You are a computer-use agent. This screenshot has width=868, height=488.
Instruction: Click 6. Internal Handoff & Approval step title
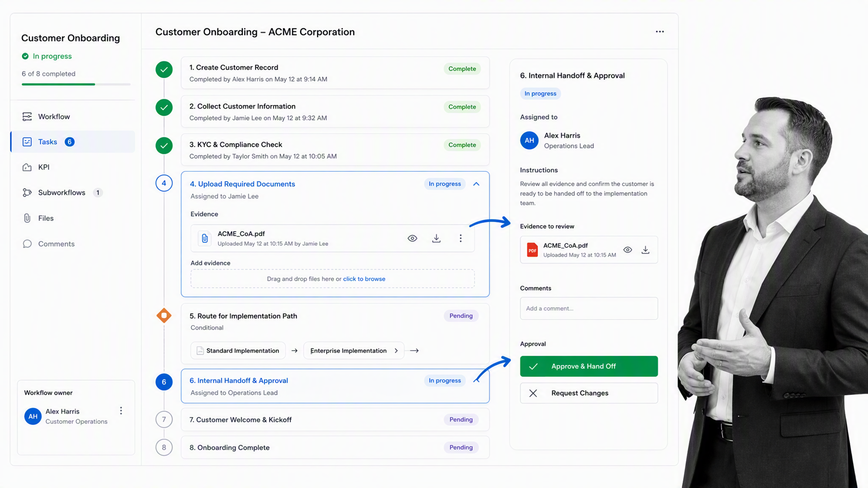(x=239, y=381)
